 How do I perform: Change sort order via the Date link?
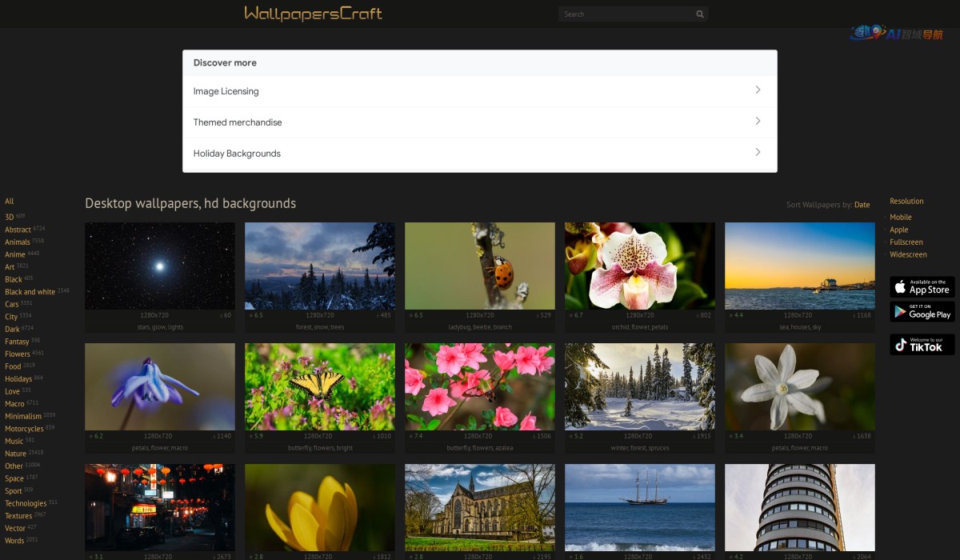pos(862,205)
